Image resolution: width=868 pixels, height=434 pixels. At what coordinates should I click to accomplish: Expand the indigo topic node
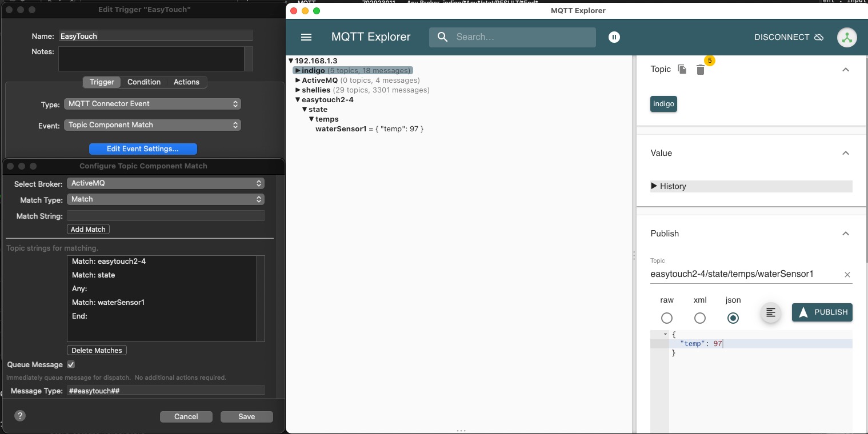pyautogui.click(x=298, y=71)
